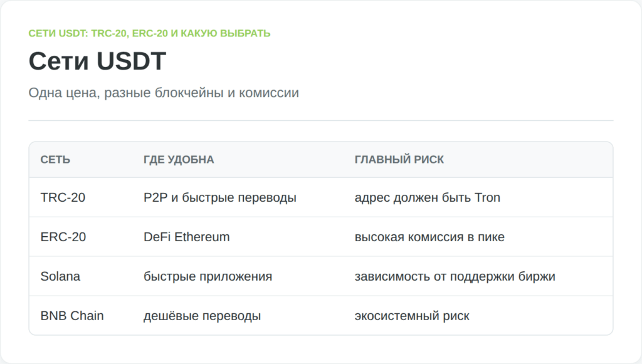642x364 pixels.
Task: Click the 'СЕТЬ' column header
Action: click(x=55, y=160)
